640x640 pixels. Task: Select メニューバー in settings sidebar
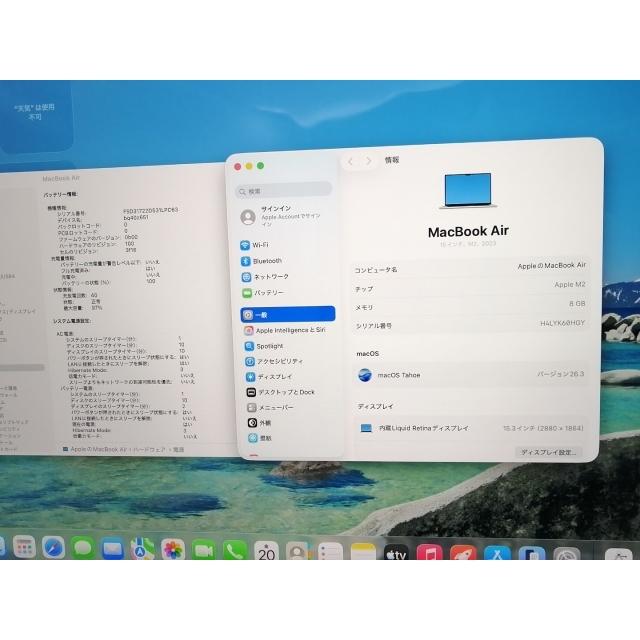[x=290, y=407]
